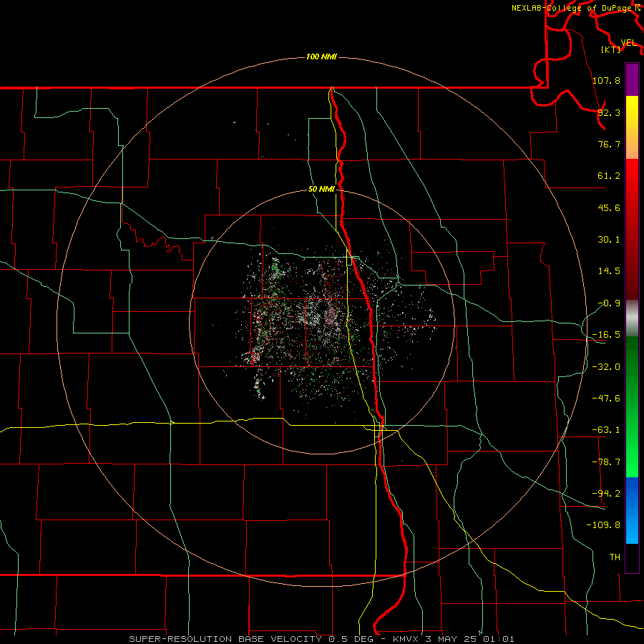Click the 92.3 value on velocity scale

pos(609,112)
